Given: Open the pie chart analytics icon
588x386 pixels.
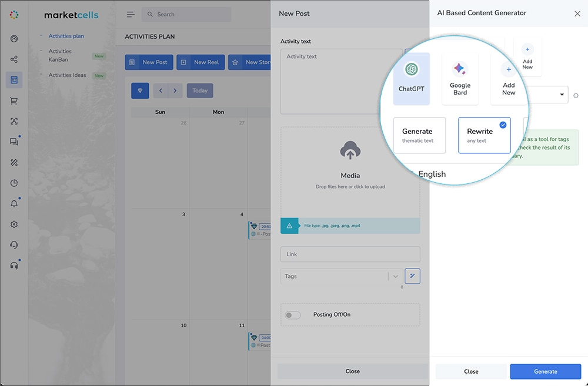Looking at the screenshot, I should click(x=14, y=183).
